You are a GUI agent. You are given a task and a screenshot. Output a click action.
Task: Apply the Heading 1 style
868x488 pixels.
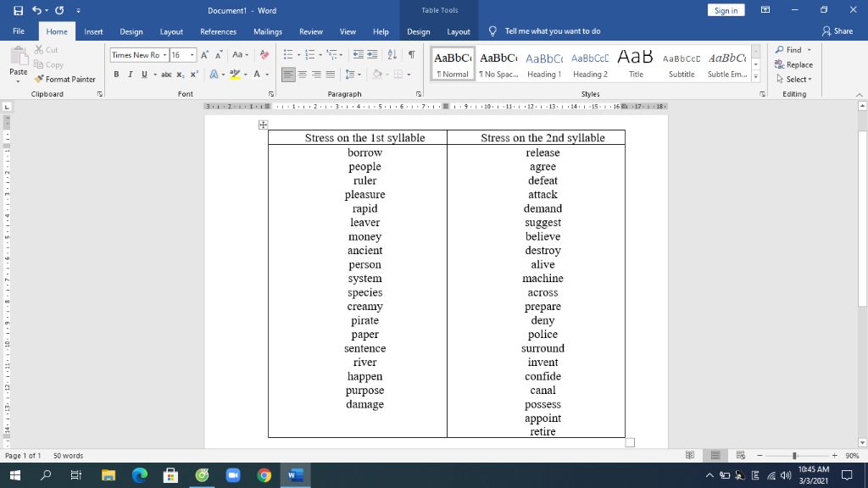544,64
